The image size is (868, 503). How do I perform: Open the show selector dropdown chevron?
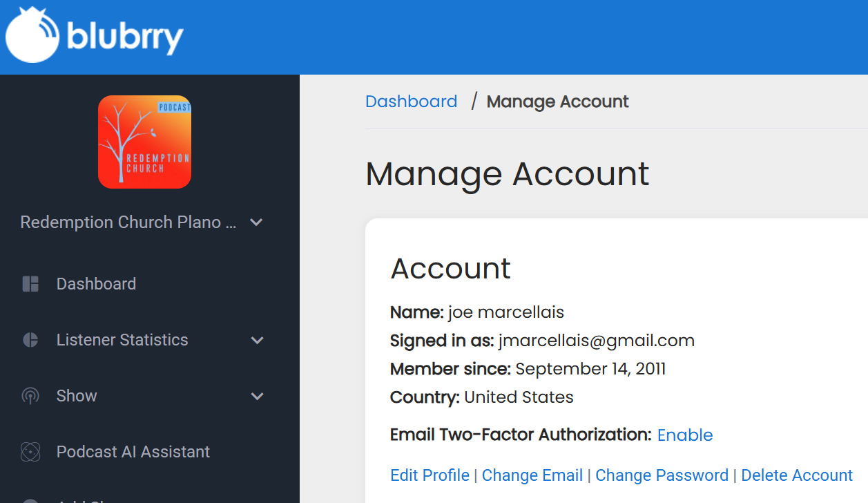[256, 222]
